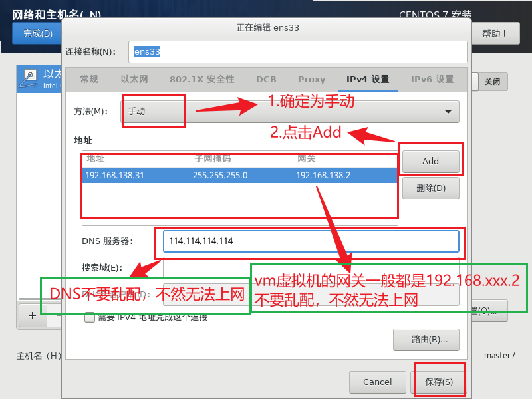Click the plus button to add a device
The height and width of the screenshot is (399, 532).
(32, 316)
